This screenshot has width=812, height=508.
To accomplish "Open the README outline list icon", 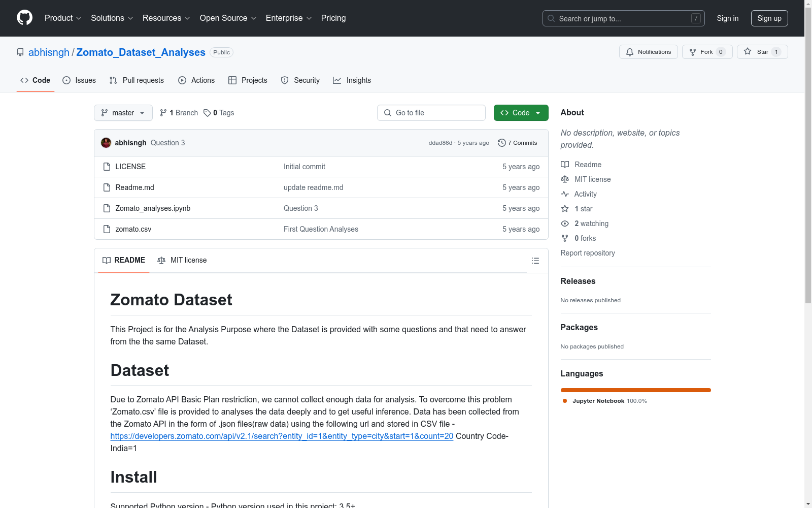I will (x=535, y=261).
